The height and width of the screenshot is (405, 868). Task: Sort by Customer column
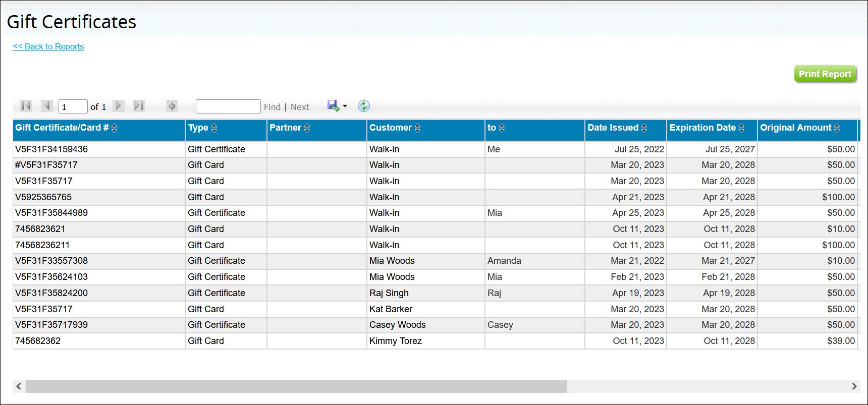[417, 128]
